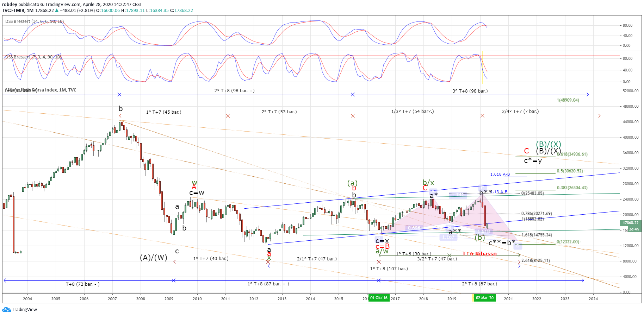Viewport: 644px width, 316px height.
Task: Select the '2° T+8 (98 bar. +)' cycle label
Action: coord(234,91)
